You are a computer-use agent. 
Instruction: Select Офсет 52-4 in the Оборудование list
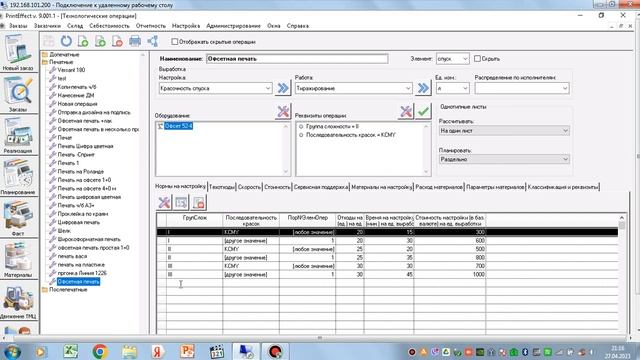178,126
